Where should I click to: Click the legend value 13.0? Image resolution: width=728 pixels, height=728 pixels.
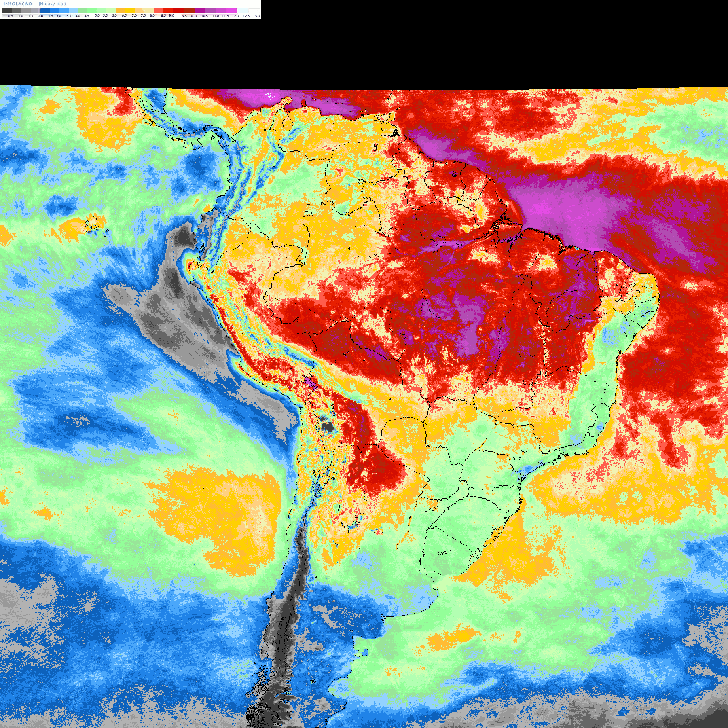click(256, 16)
